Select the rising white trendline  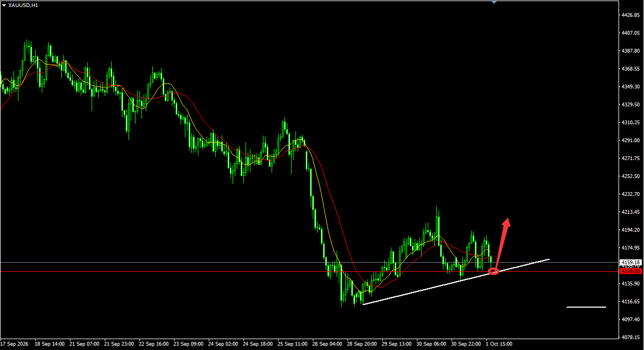pos(456,282)
